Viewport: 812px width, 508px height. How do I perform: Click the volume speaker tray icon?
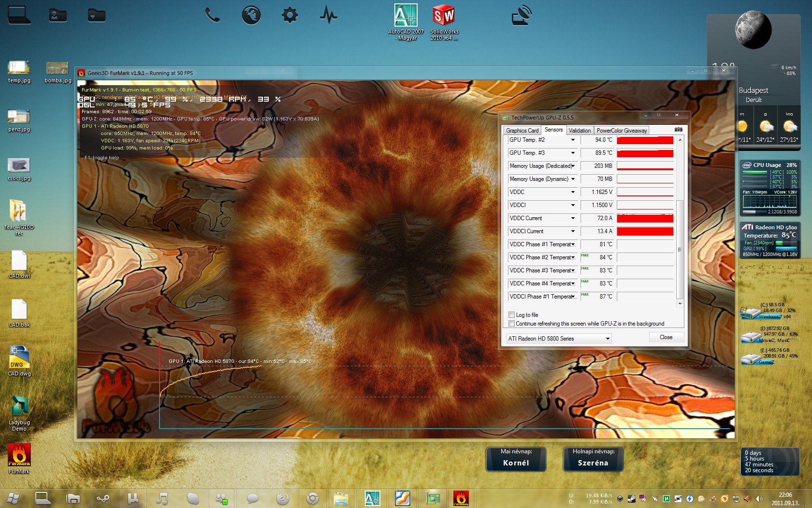point(759,499)
